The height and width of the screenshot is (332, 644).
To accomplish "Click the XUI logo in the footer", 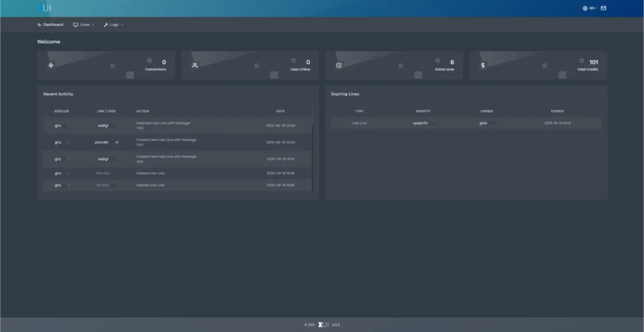I will click(323, 324).
